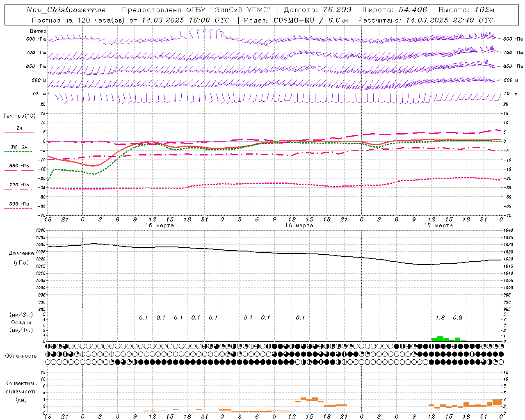
Task: Click the 15 марта date label
Action: [x=160, y=226]
